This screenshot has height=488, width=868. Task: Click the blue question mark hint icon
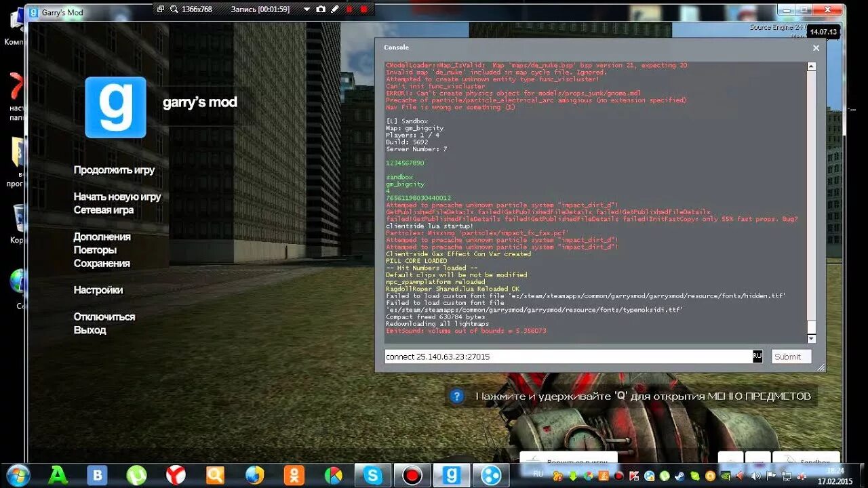[x=457, y=396]
